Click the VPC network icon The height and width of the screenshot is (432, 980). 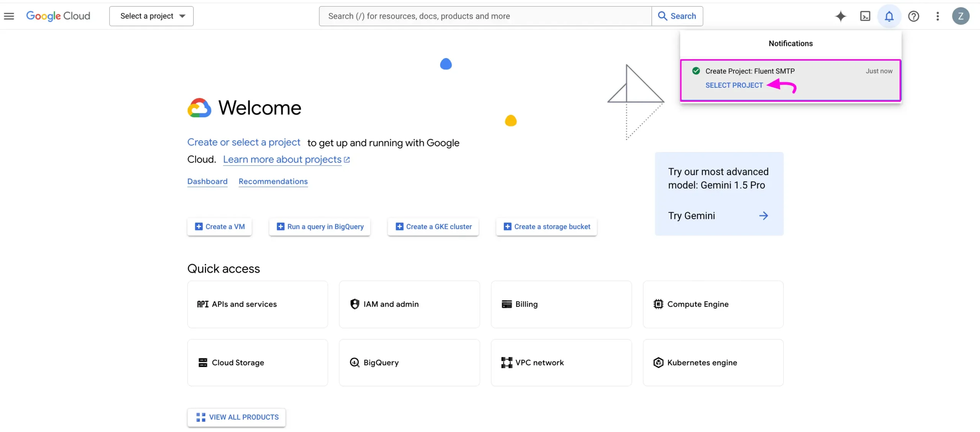(x=506, y=362)
